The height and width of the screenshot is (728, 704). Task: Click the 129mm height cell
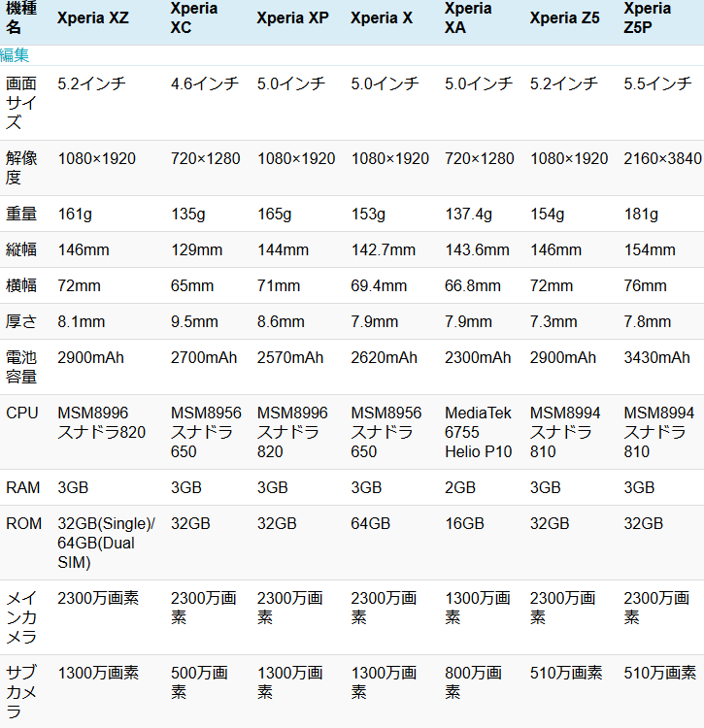[196, 249]
